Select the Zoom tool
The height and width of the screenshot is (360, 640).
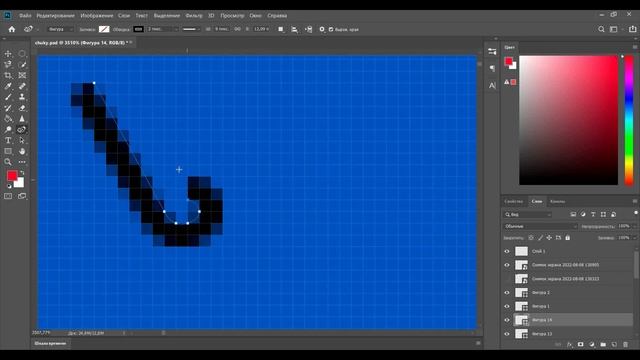point(8,162)
